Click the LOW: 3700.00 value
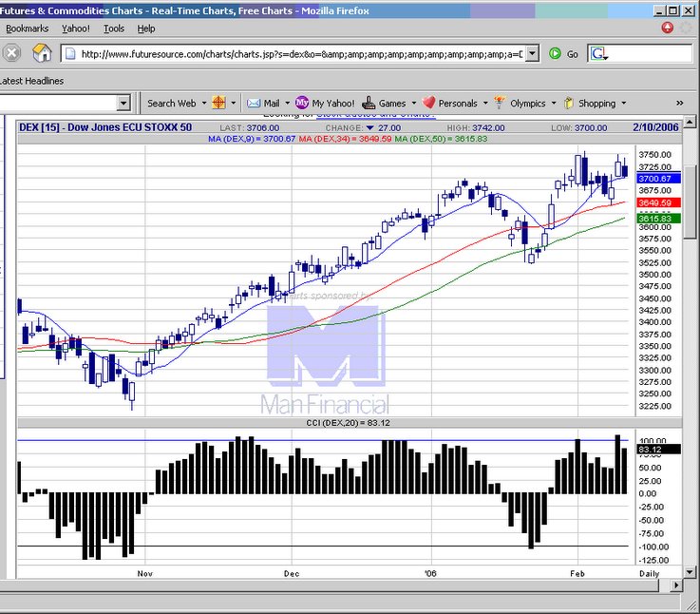This screenshot has height=614, width=700. (x=579, y=128)
